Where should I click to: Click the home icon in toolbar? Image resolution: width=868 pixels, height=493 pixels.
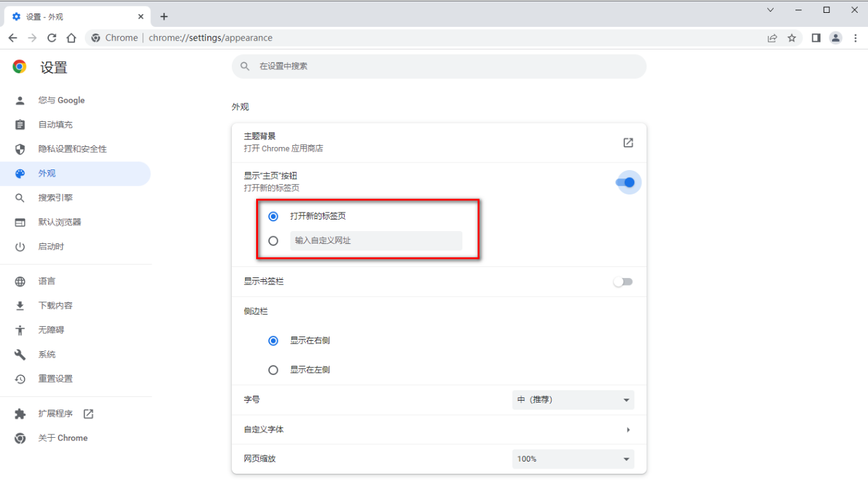click(71, 38)
